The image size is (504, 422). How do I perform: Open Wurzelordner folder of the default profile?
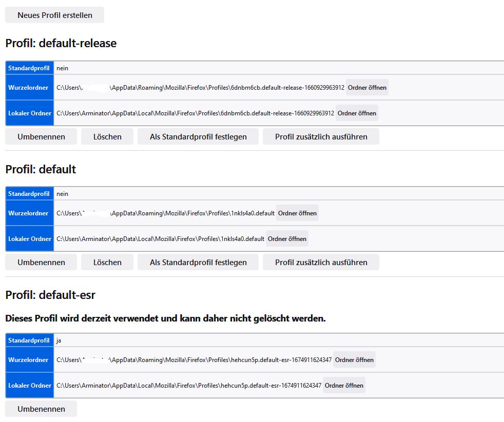click(297, 213)
